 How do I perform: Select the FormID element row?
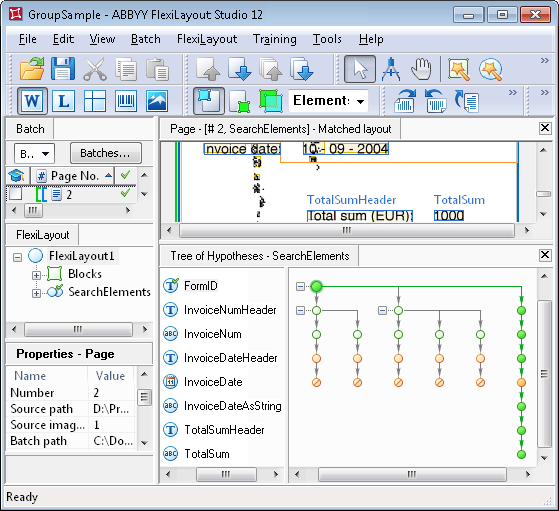coord(200,286)
